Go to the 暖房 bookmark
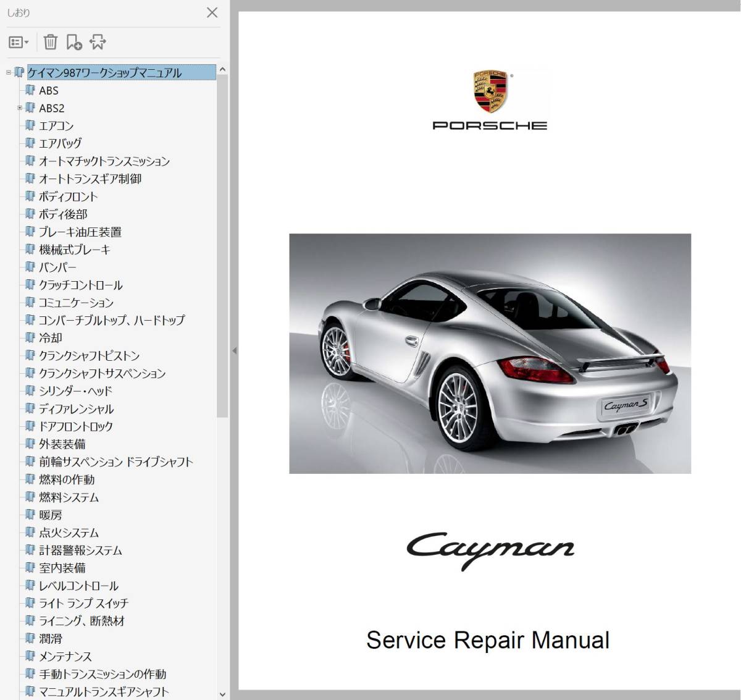The image size is (741, 700). pos(51,515)
